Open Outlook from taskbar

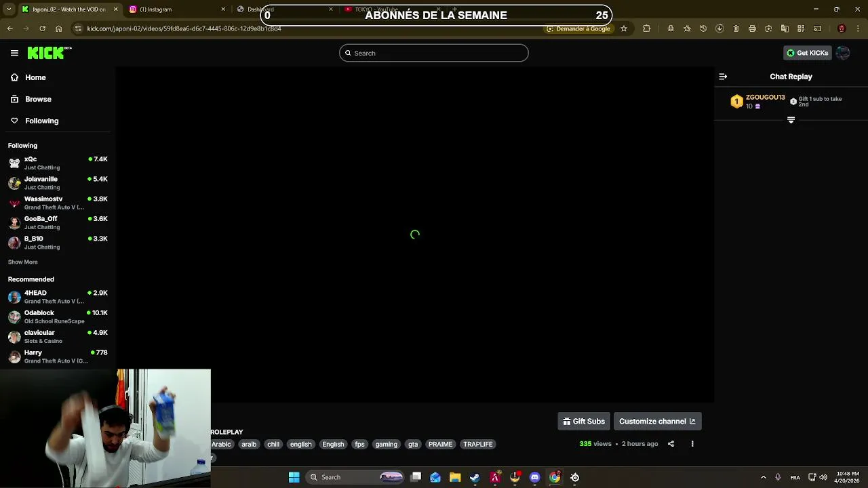point(435,477)
